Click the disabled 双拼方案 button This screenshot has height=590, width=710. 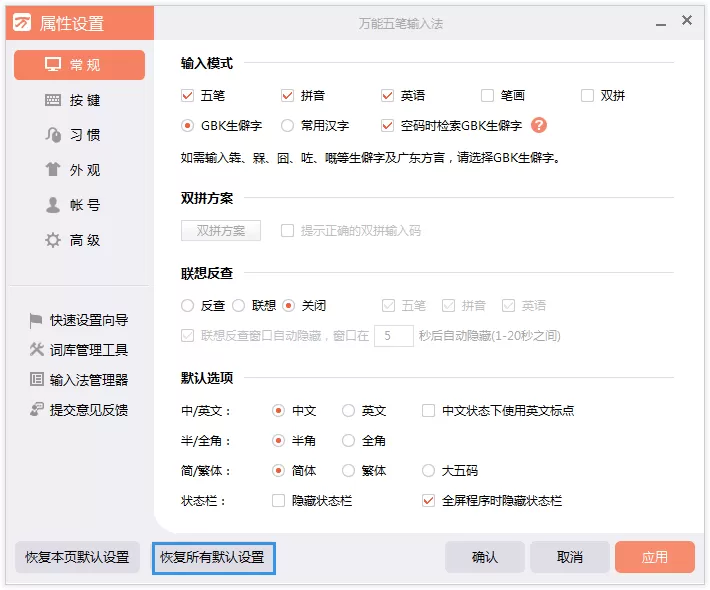221,230
